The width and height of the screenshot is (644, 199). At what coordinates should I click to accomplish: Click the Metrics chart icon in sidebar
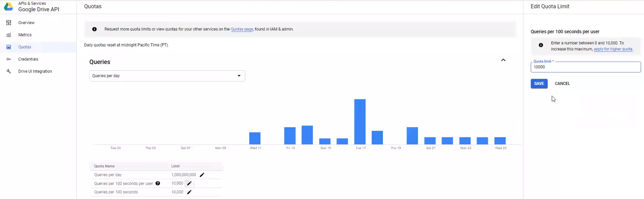tap(9, 35)
